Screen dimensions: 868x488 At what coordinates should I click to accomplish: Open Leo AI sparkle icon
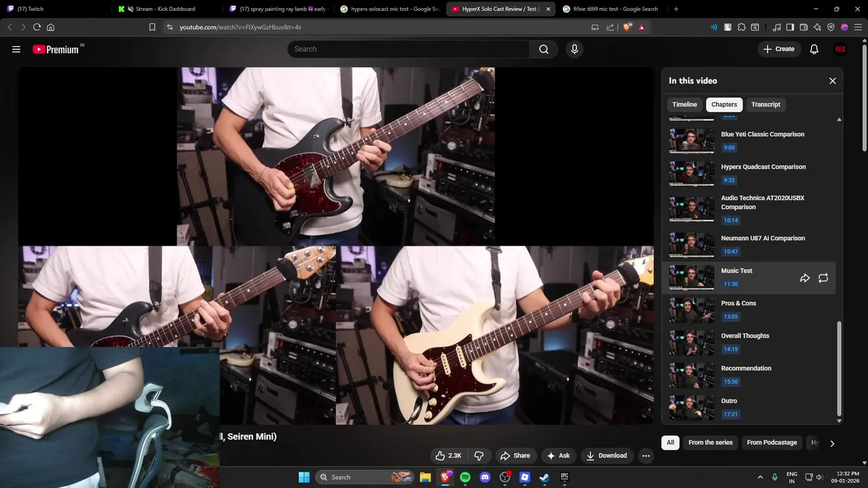click(817, 27)
